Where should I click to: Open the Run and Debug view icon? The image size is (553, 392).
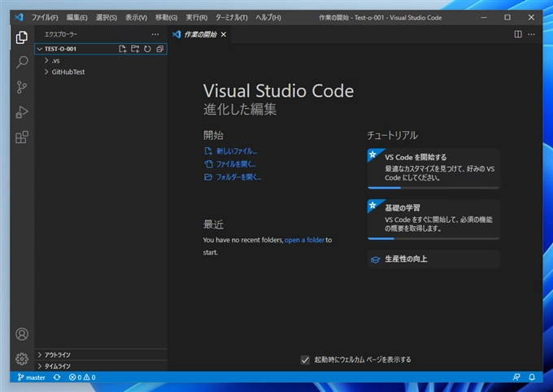22,112
